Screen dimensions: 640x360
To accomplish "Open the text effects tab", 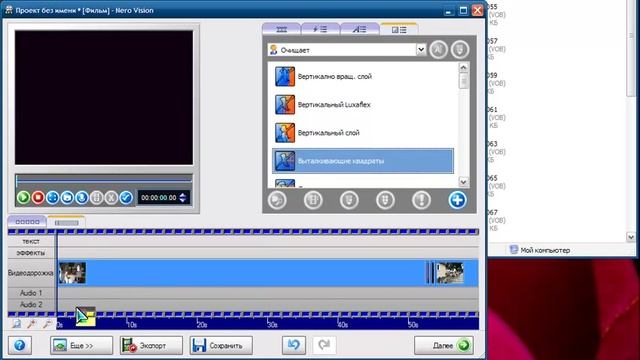I will click(359, 29).
